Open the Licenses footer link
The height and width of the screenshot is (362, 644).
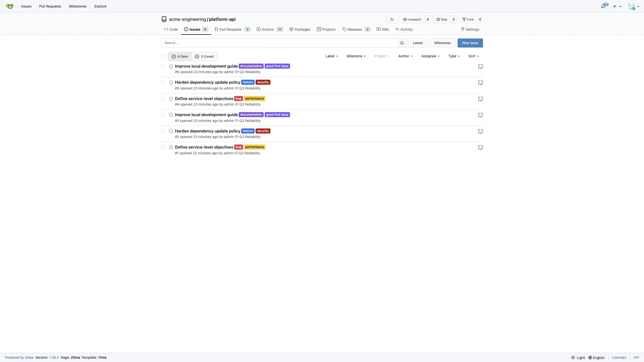tap(619, 358)
